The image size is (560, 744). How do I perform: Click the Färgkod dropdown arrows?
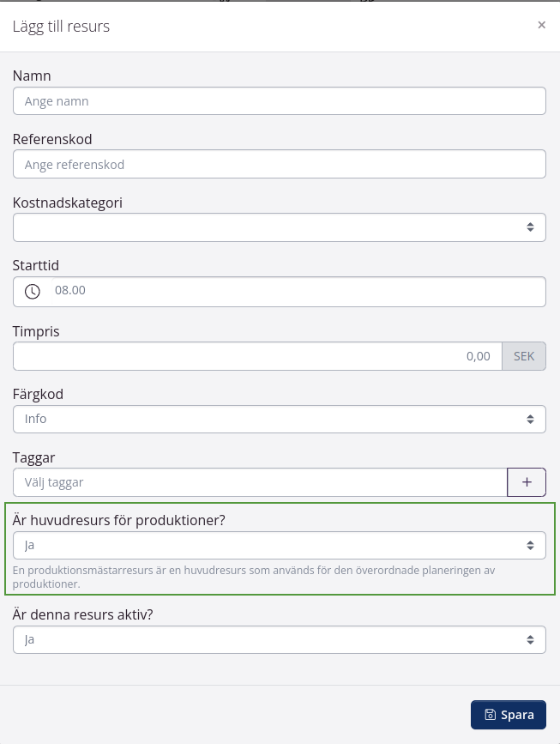[x=530, y=419]
